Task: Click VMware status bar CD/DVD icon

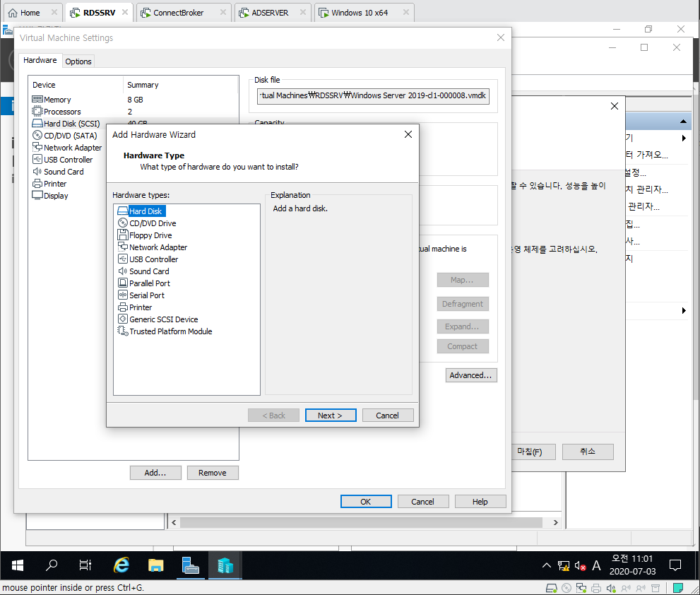Action: point(566,588)
